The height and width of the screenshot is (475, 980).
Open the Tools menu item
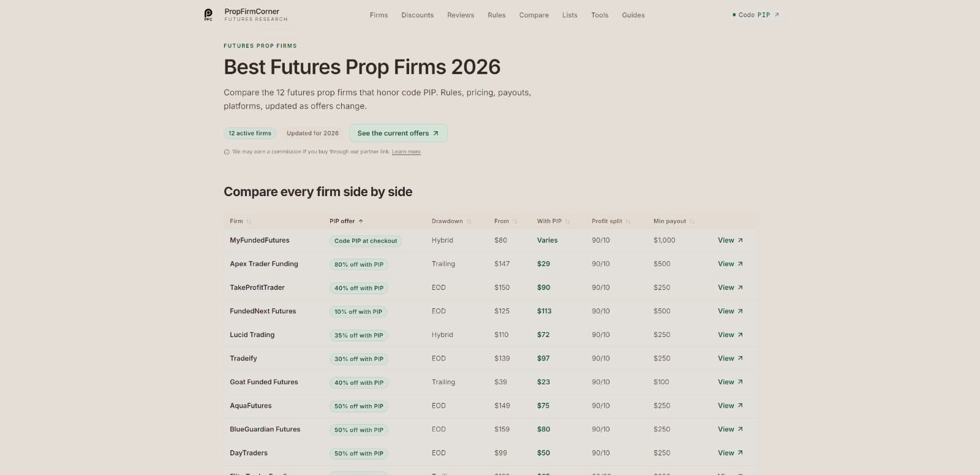tap(600, 15)
